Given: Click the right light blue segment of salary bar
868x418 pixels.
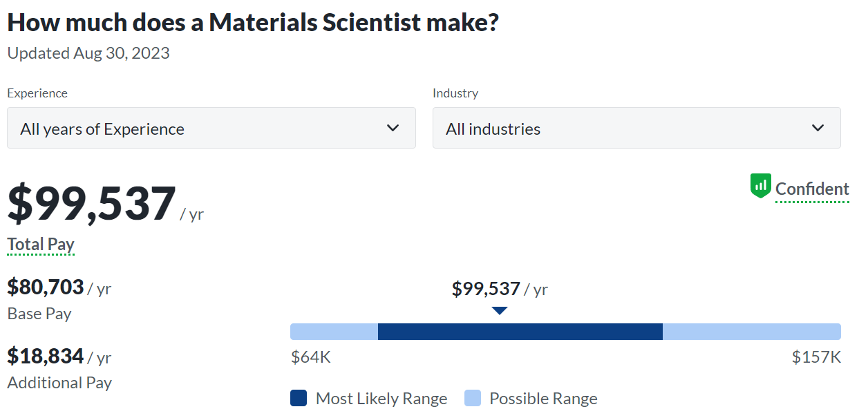Looking at the screenshot, I should tap(751, 332).
